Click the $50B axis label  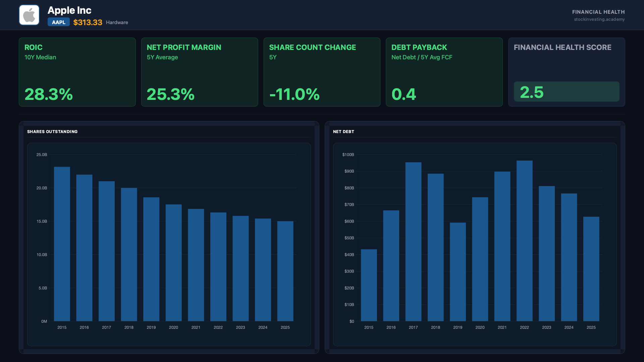349,238
